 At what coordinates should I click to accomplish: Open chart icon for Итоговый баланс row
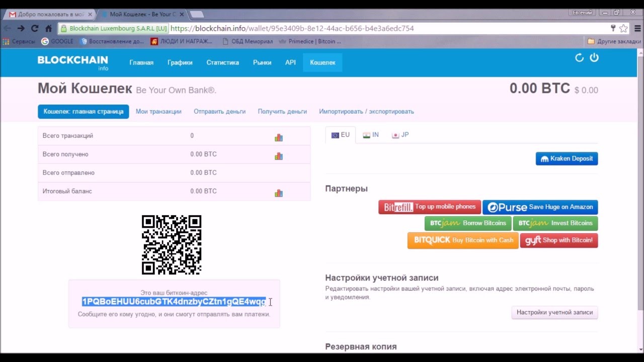279,193
